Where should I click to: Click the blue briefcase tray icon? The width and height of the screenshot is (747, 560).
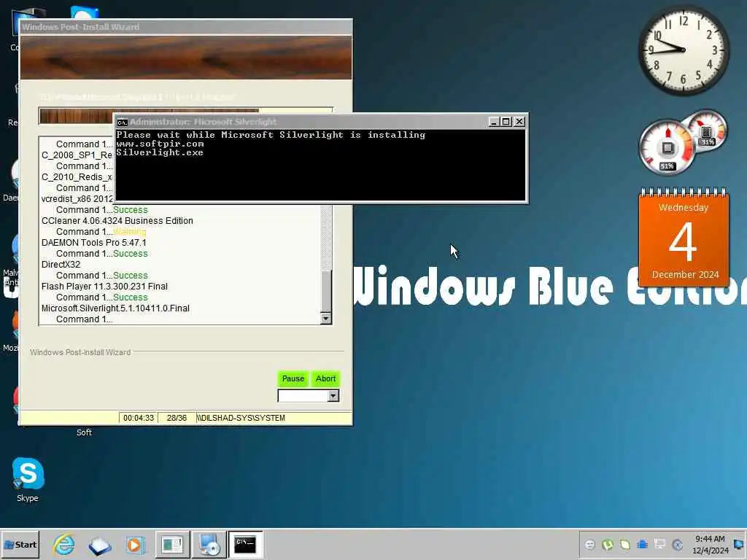pyautogui.click(x=642, y=544)
